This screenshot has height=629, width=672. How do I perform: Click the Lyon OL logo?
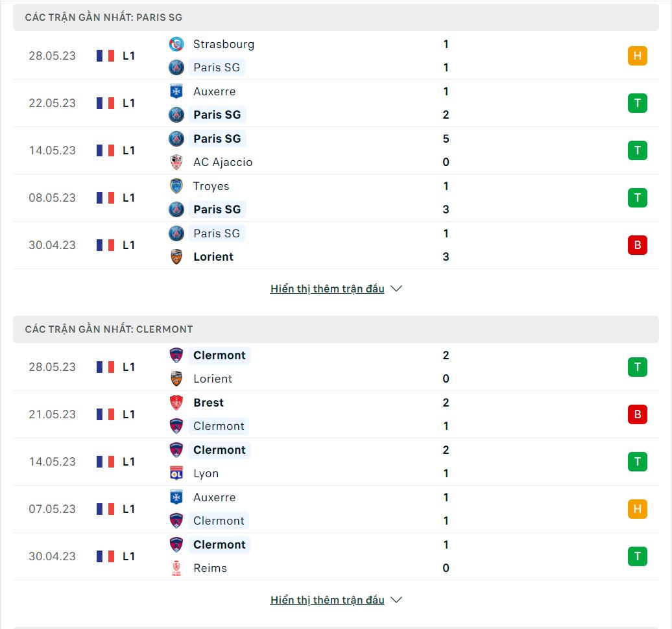pos(176,473)
